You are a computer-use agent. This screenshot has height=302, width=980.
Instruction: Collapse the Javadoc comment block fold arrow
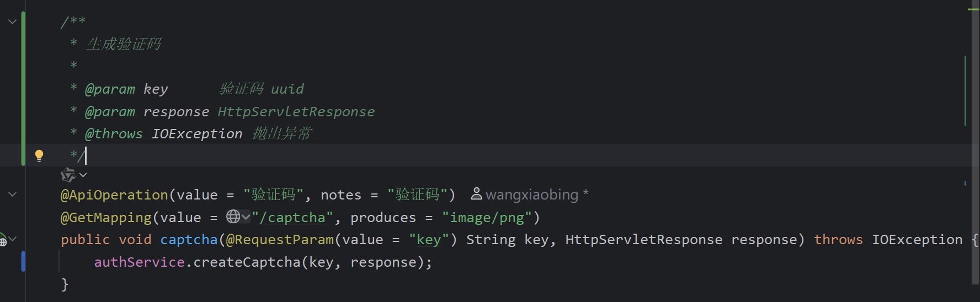click(x=12, y=22)
